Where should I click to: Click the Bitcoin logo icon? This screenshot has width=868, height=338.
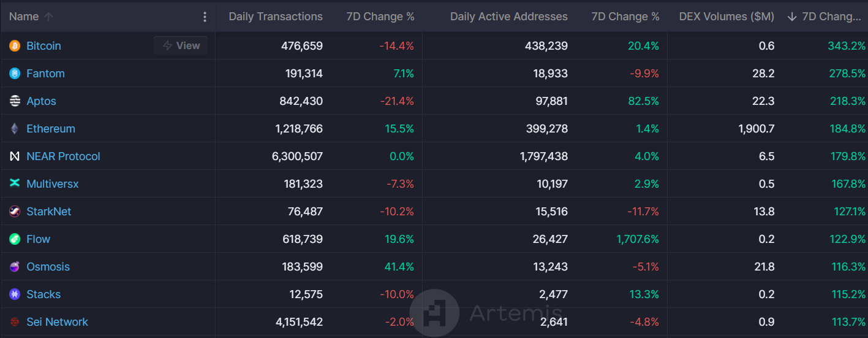(x=15, y=46)
